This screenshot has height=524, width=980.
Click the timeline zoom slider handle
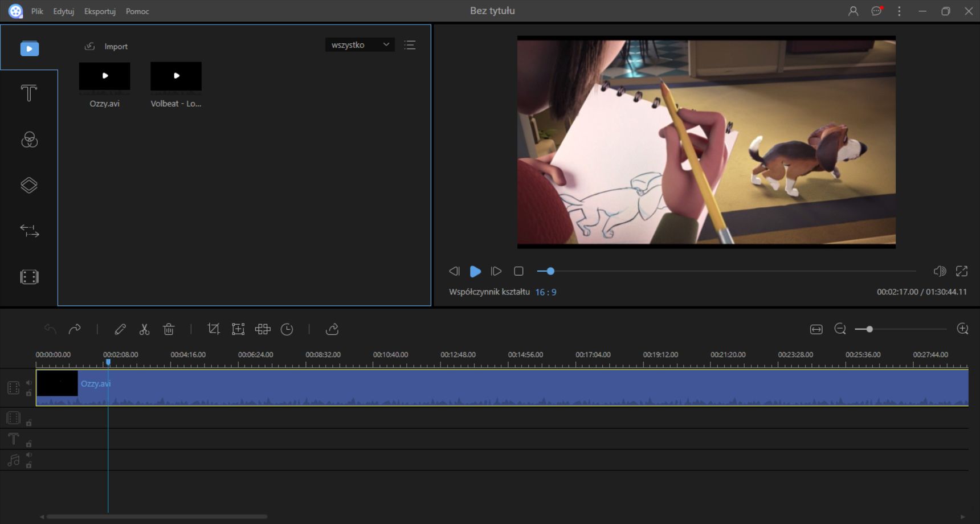pyautogui.click(x=869, y=329)
